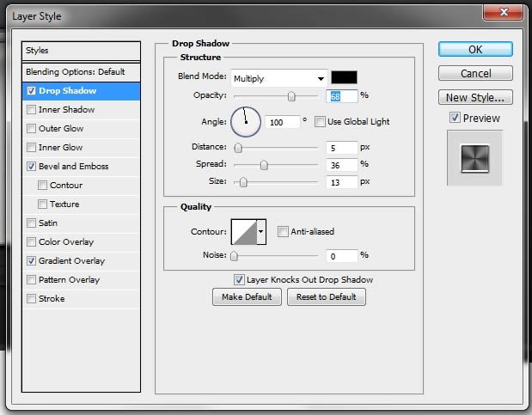This screenshot has width=532, height=415.
Task: Enable the Pattern Overlay checkbox
Action: pyautogui.click(x=31, y=279)
